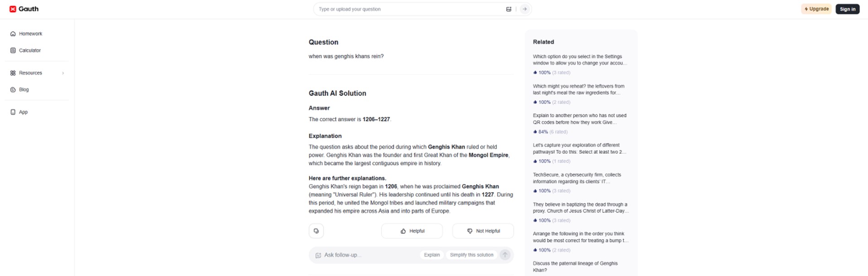Focus the question search input field

pos(408,9)
